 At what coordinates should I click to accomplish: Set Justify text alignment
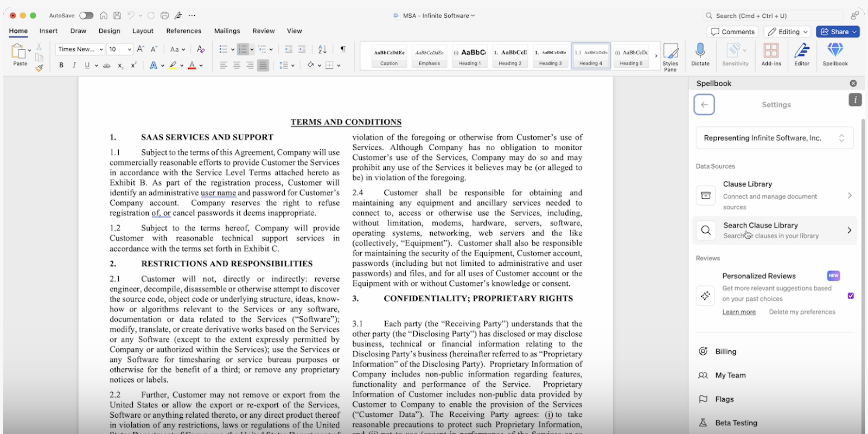click(x=263, y=65)
